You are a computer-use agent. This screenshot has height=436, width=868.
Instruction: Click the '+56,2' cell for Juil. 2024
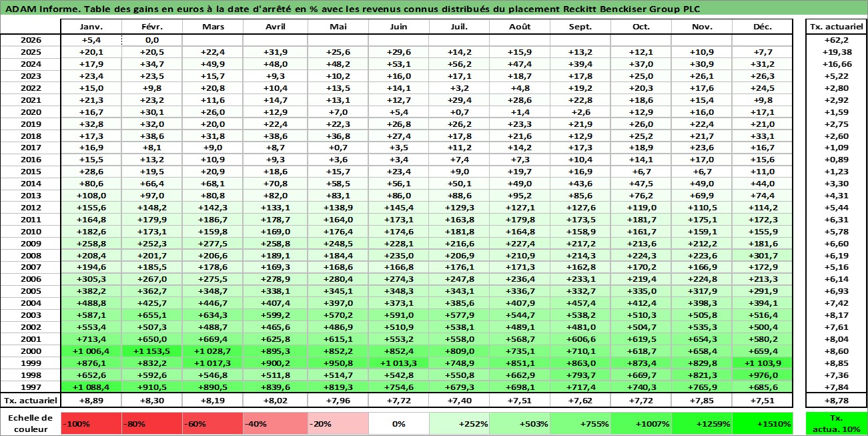tap(458, 64)
